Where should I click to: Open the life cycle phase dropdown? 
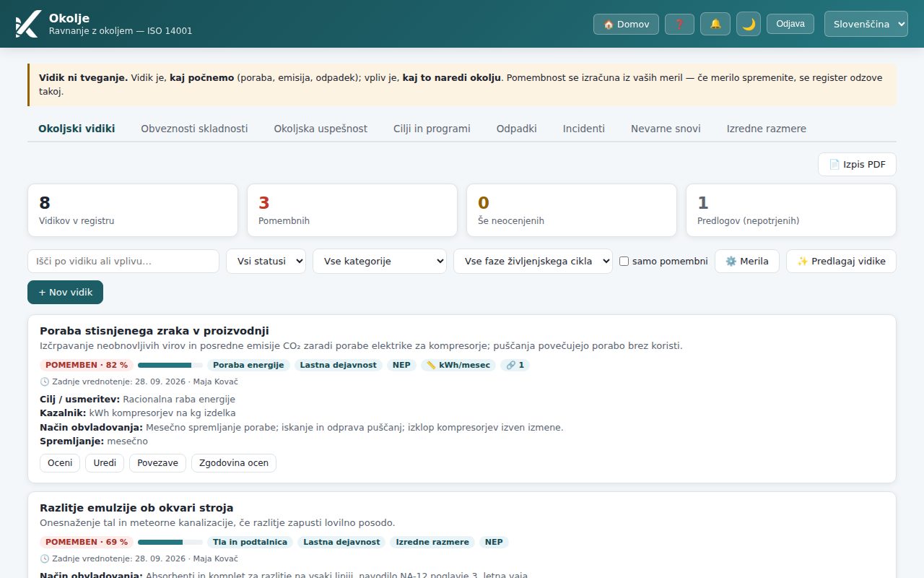pos(533,261)
